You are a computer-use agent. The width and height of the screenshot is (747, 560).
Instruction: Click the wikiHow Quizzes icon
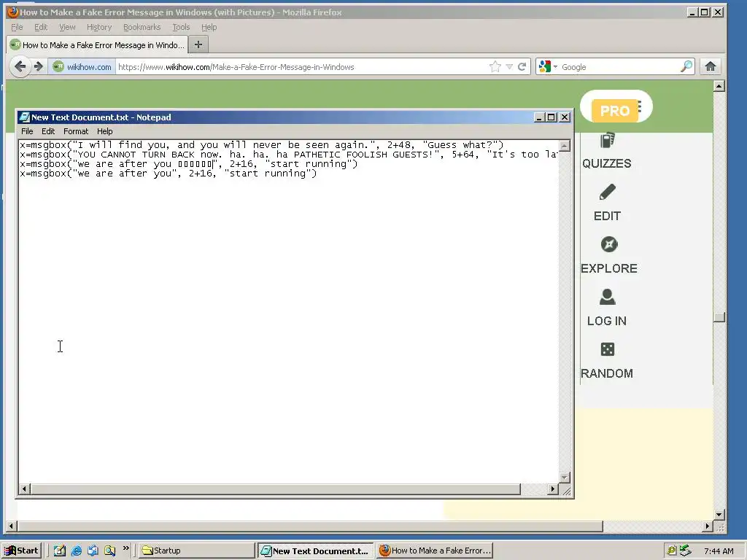pos(608,140)
